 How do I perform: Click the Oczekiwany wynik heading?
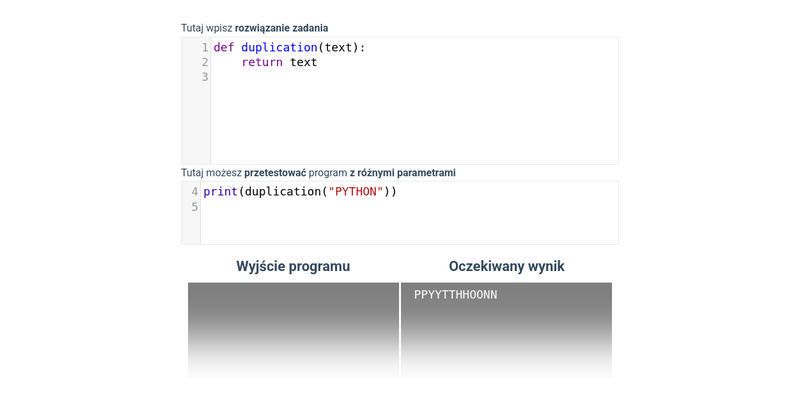click(x=507, y=266)
